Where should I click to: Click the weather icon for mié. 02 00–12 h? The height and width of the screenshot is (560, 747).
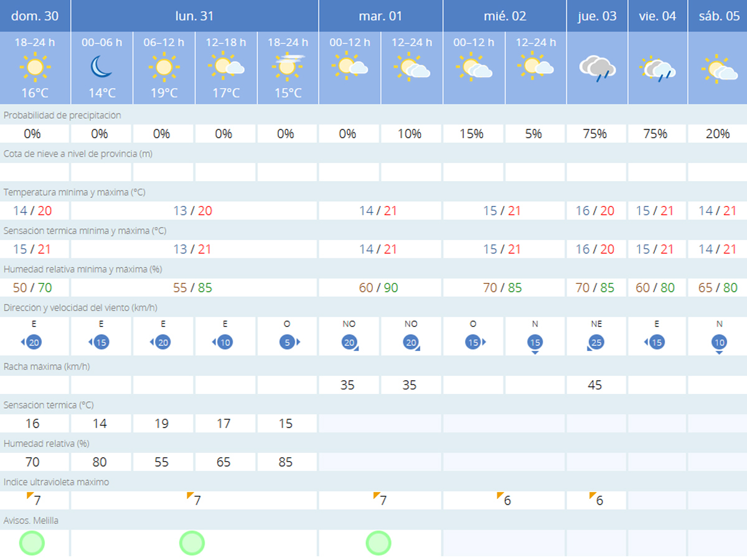click(x=474, y=67)
